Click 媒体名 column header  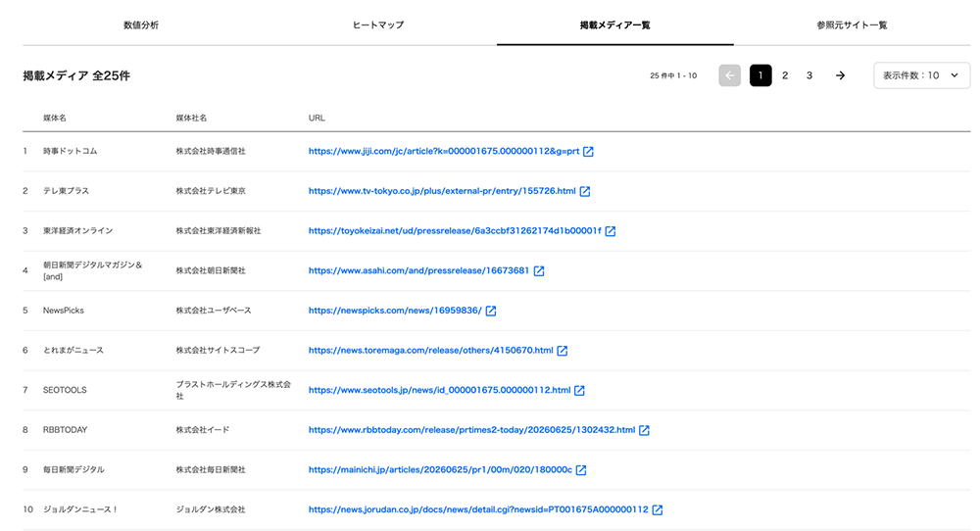54,119
